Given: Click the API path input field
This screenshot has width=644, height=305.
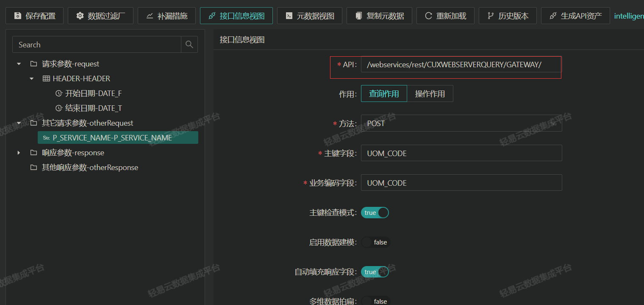Looking at the screenshot, I should point(461,65).
